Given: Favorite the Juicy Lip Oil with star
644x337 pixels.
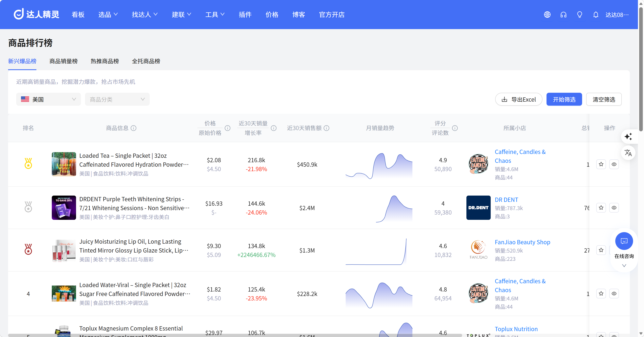Looking at the screenshot, I should tap(601, 250).
